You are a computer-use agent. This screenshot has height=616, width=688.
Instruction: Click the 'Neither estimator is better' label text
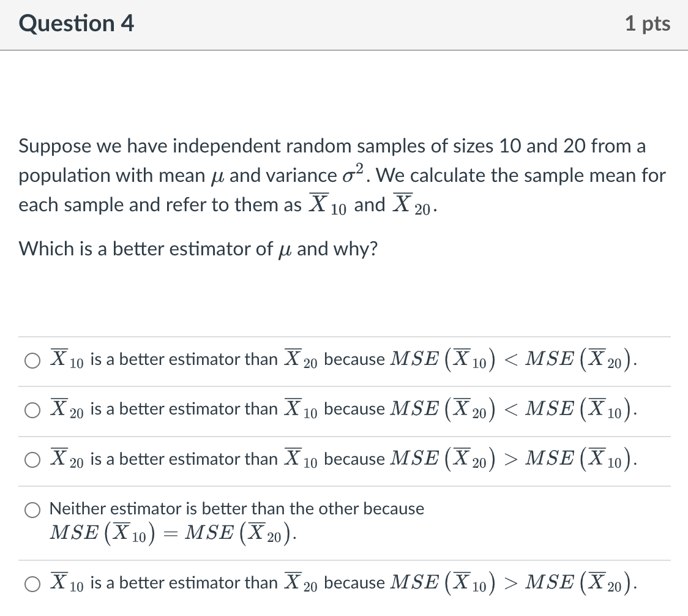tap(236, 508)
